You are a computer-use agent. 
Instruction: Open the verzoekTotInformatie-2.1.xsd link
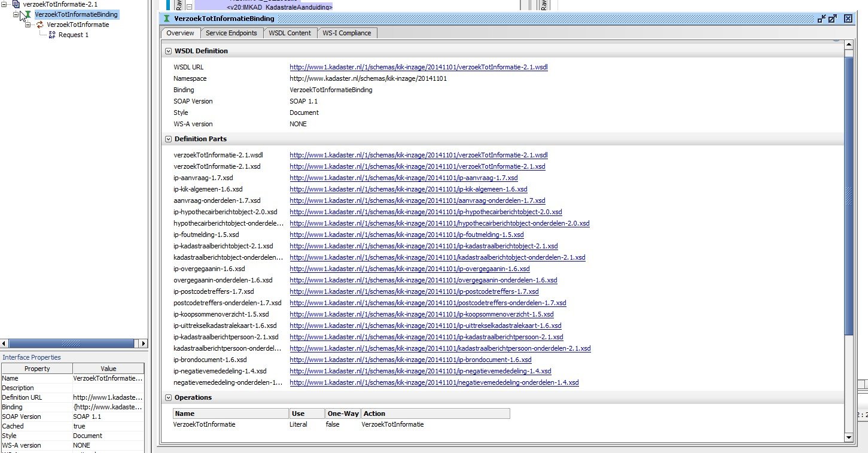418,166
